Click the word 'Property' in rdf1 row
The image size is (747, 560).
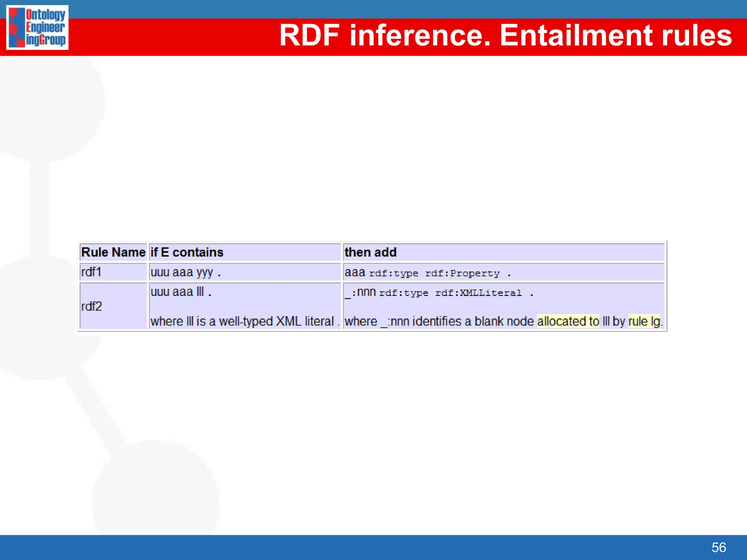click(475, 273)
